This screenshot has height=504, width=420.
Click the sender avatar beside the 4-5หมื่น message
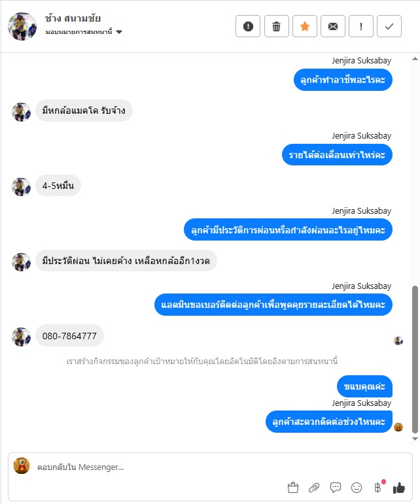pos(21,187)
